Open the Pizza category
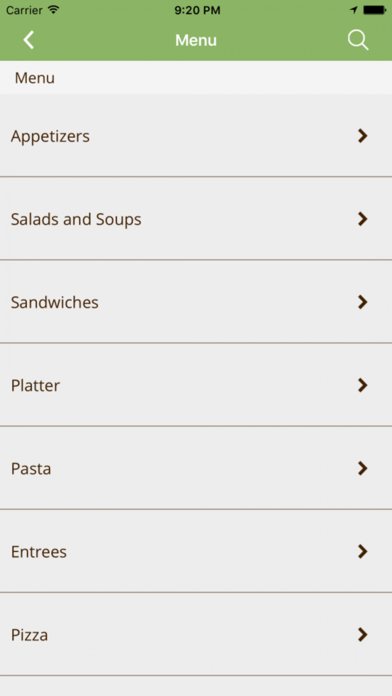The image size is (392, 696). [196, 634]
